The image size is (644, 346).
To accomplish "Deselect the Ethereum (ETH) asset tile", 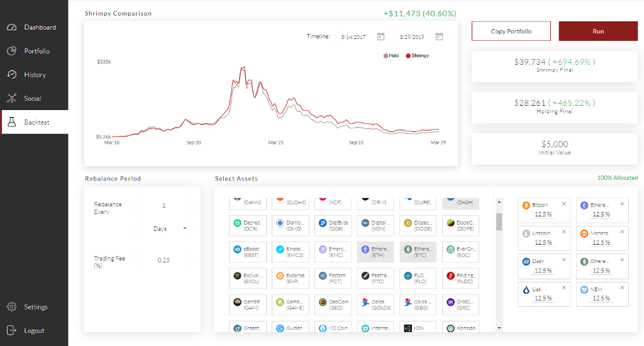I will pos(376,252).
